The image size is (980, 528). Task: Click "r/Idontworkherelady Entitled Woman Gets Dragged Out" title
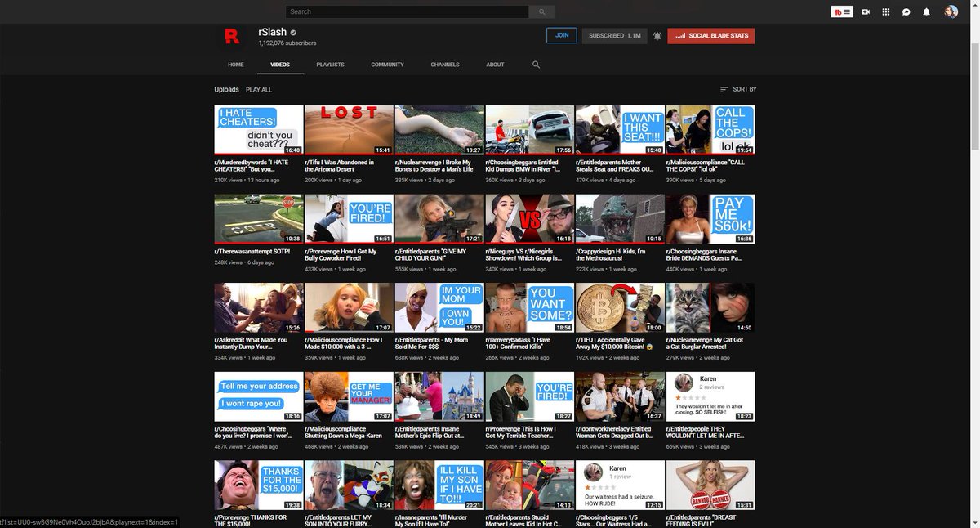615,432
